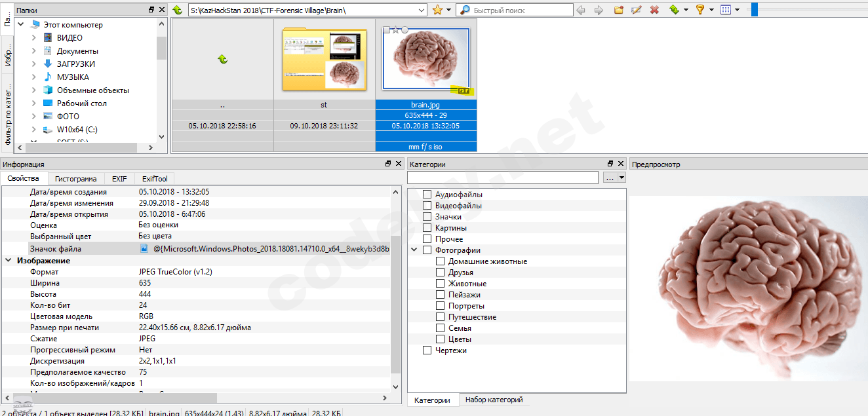Open the folder path dropdown
This screenshot has width=868, height=416.
[422, 10]
